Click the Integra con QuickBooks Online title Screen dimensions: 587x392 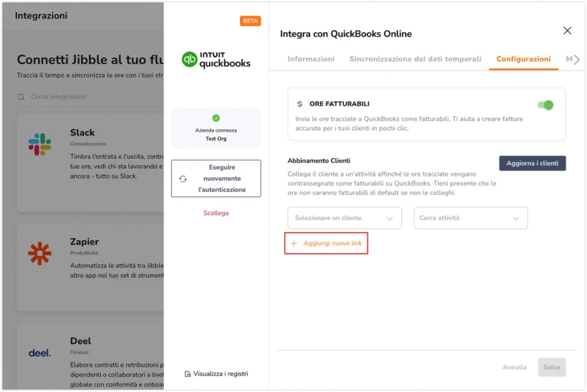[x=346, y=34]
